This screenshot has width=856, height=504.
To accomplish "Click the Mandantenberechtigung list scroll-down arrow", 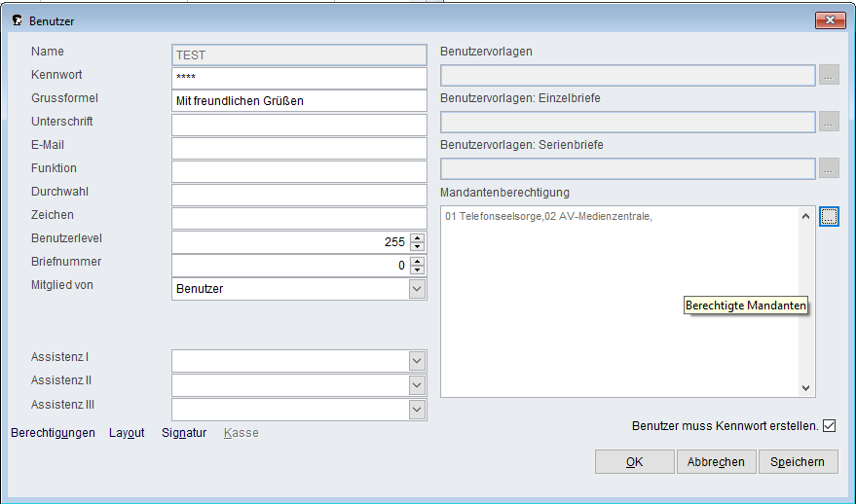I will pos(805,388).
